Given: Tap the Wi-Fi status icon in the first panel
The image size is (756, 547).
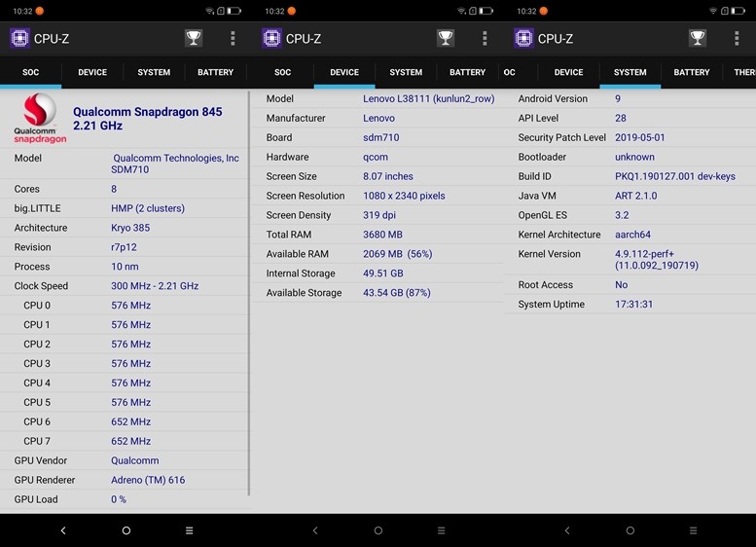Looking at the screenshot, I should pos(209,11).
